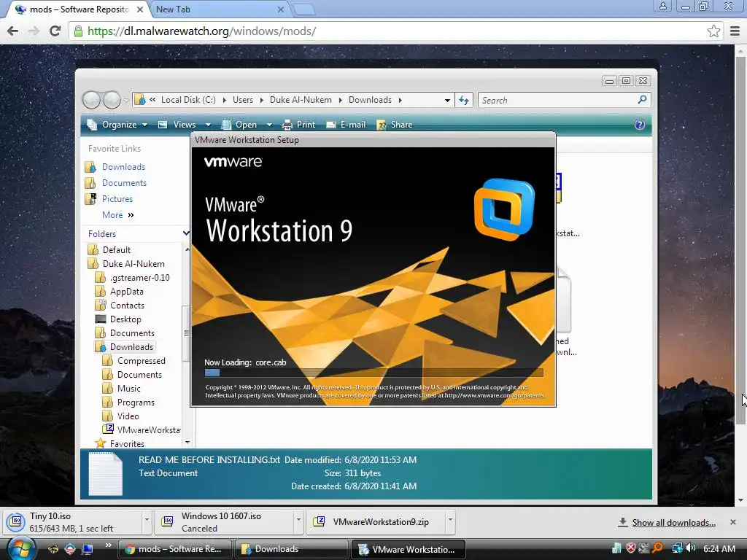The width and height of the screenshot is (747, 560).
Task: Click the Explorer refresh arrows button
Action: click(x=463, y=100)
